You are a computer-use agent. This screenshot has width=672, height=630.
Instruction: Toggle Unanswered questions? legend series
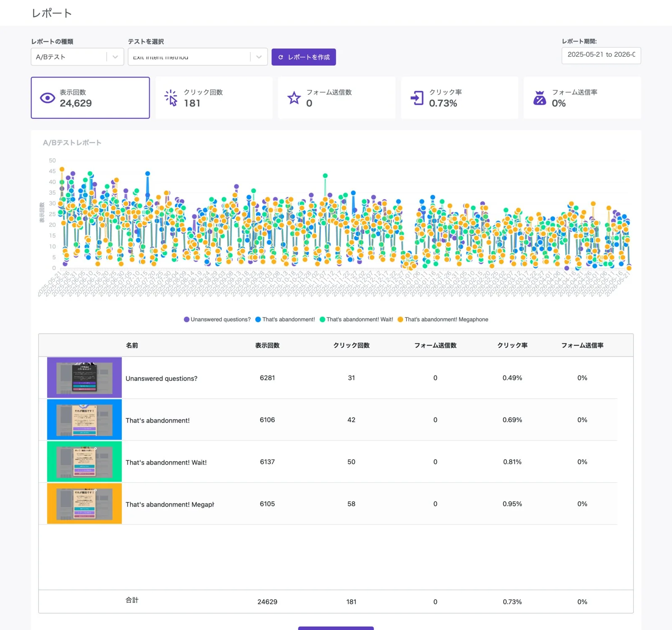coord(217,320)
